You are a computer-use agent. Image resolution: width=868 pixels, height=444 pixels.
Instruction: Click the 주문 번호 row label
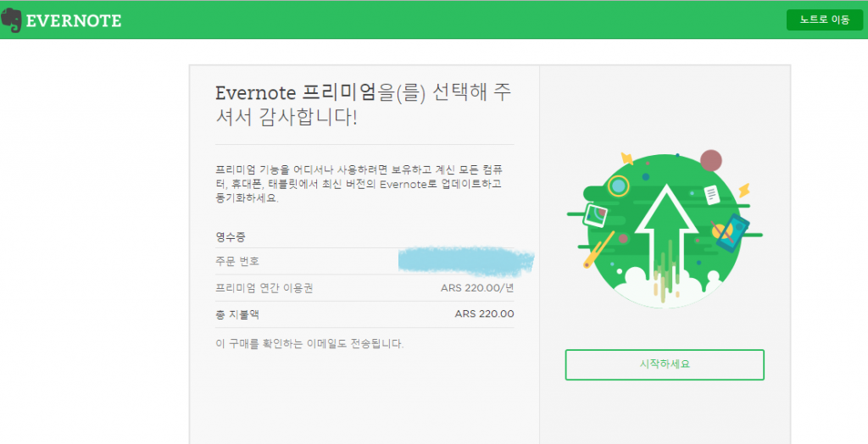237,261
